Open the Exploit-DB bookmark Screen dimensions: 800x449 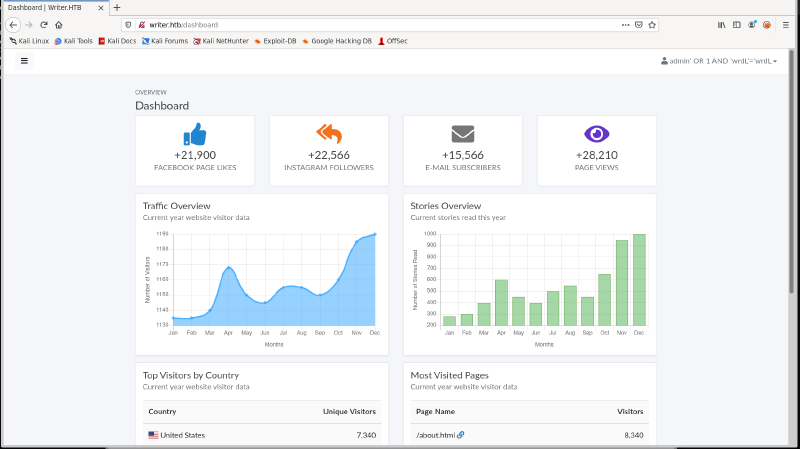275,41
